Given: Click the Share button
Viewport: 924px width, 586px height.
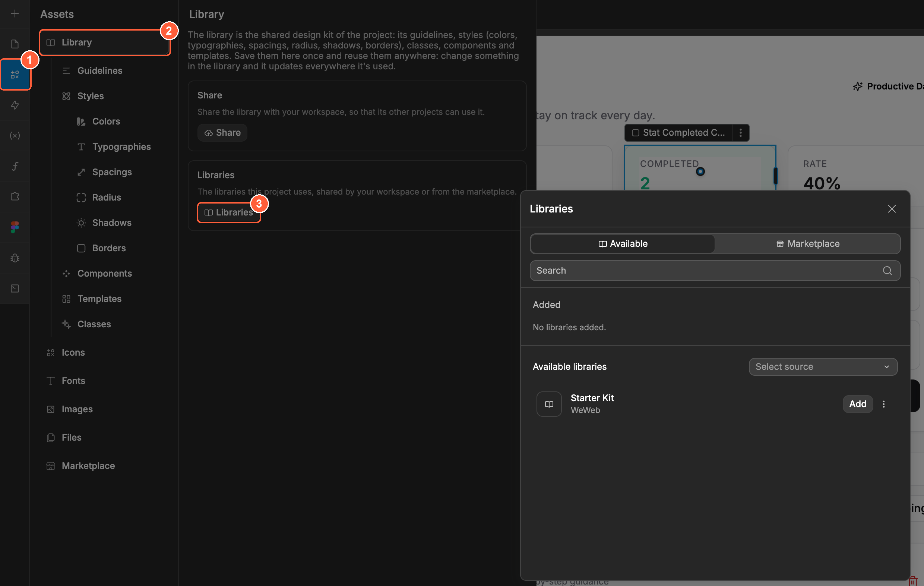Looking at the screenshot, I should pyautogui.click(x=222, y=132).
